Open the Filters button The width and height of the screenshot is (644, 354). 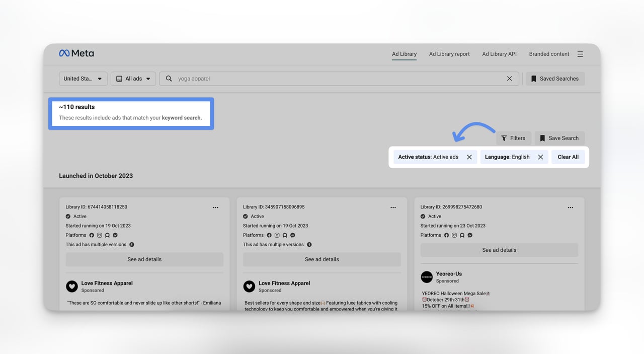pos(513,138)
